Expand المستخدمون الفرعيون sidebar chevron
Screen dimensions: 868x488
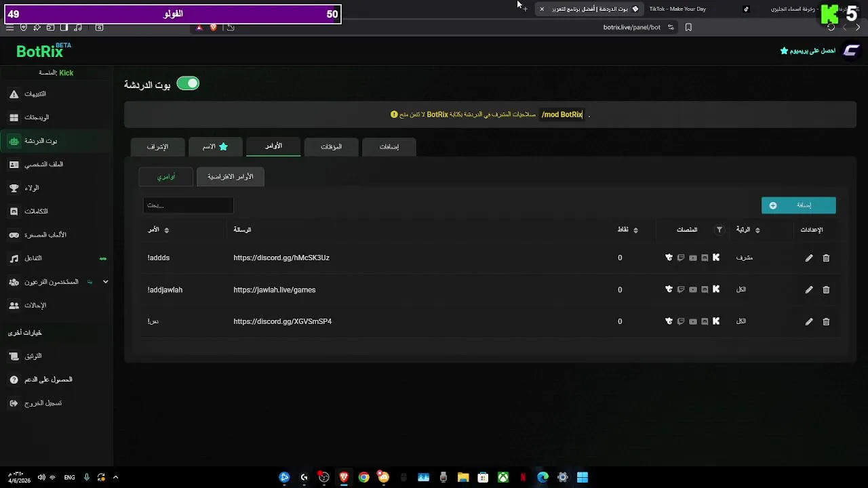[105, 282]
